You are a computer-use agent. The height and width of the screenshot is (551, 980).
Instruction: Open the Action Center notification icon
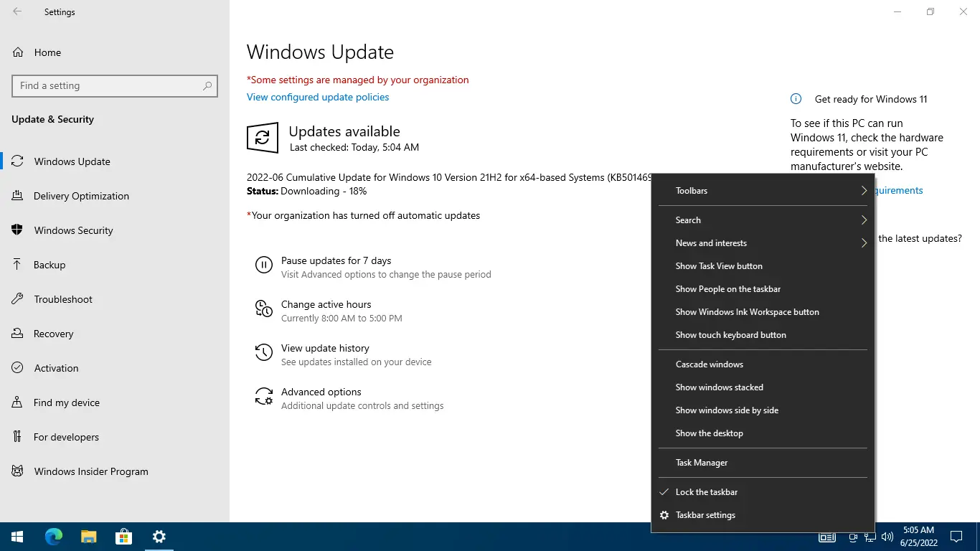tap(956, 537)
